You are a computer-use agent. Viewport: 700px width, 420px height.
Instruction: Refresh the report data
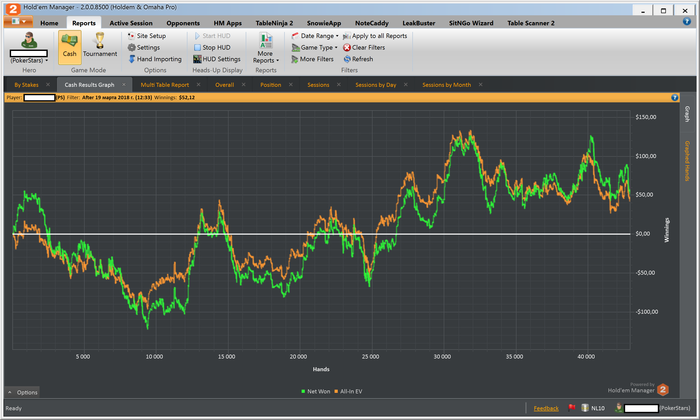pyautogui.click(x=361, y=59)
